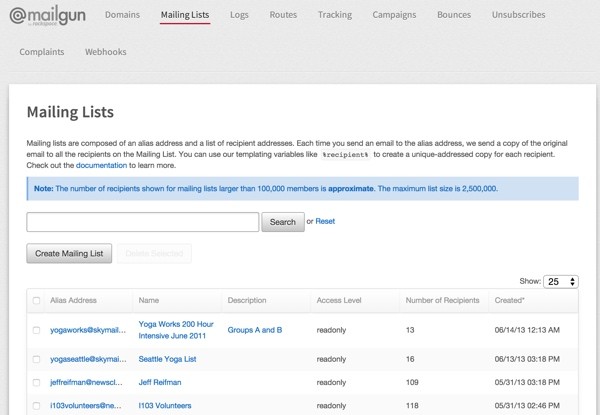Click recipient count 13
Viewport: 600px width, 415px height.
tap(410, 330)
